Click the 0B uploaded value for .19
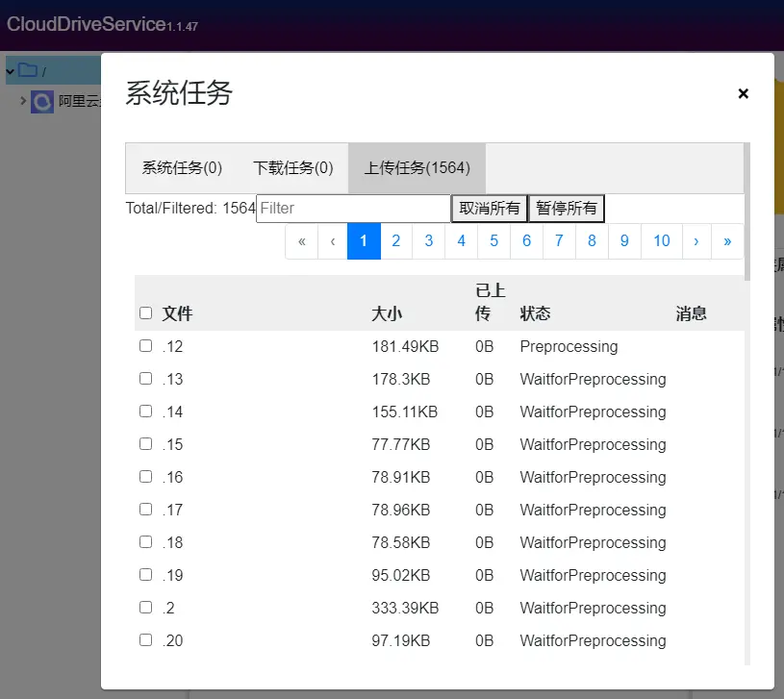This screenshot has height=699, width=784. point(485,575)
